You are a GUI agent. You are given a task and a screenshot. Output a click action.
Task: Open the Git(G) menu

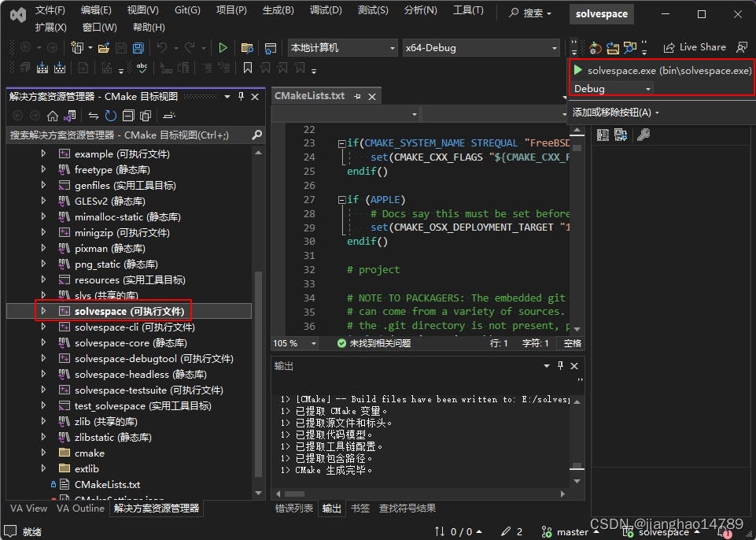pyautogui.click(x=187, y=10)
